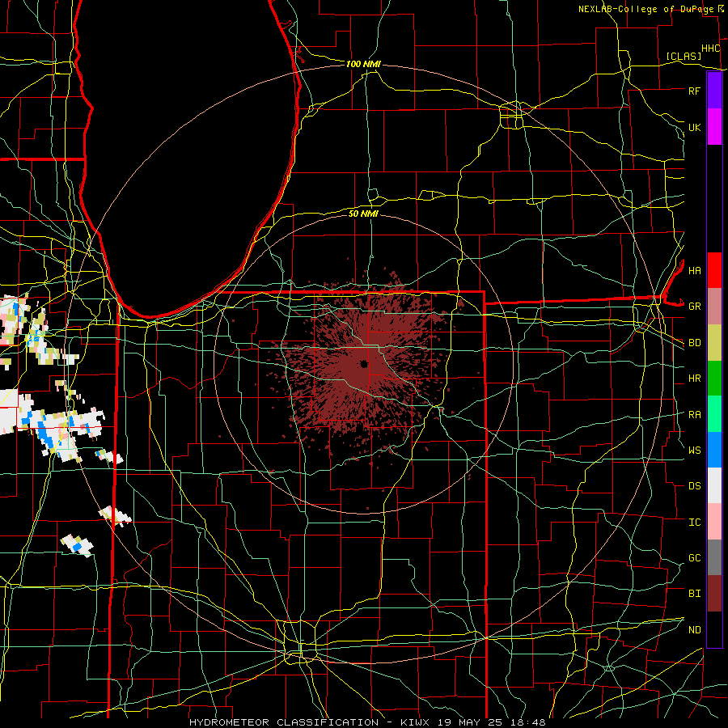Click the DS legend label
Screen dimensions: 728x728
point(695,486)
